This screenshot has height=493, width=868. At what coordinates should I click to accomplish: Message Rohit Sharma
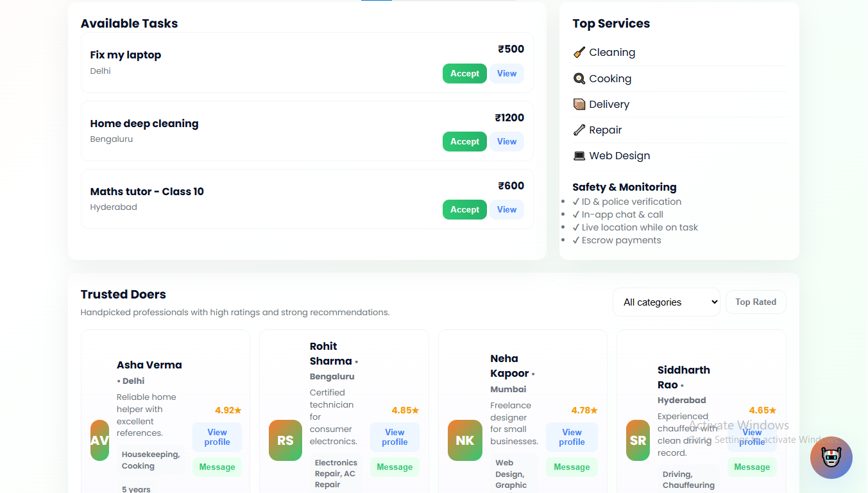[394, 467]
